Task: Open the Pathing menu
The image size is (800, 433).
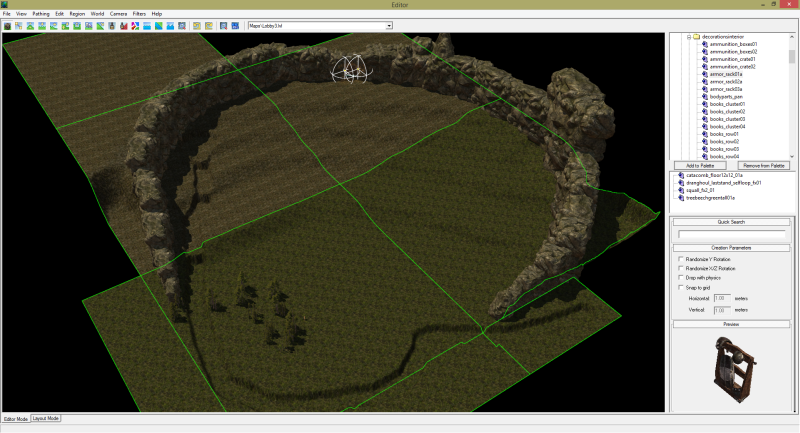Action: coord(41,13)
